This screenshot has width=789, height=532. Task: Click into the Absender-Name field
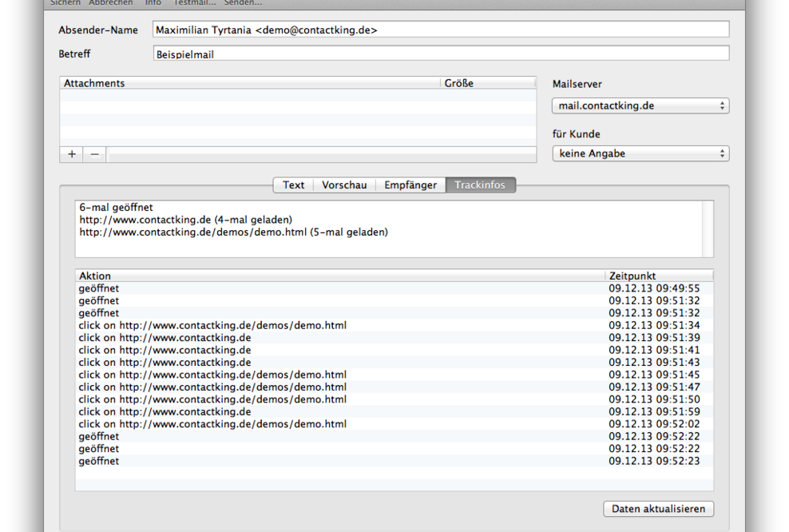[441, 30]
